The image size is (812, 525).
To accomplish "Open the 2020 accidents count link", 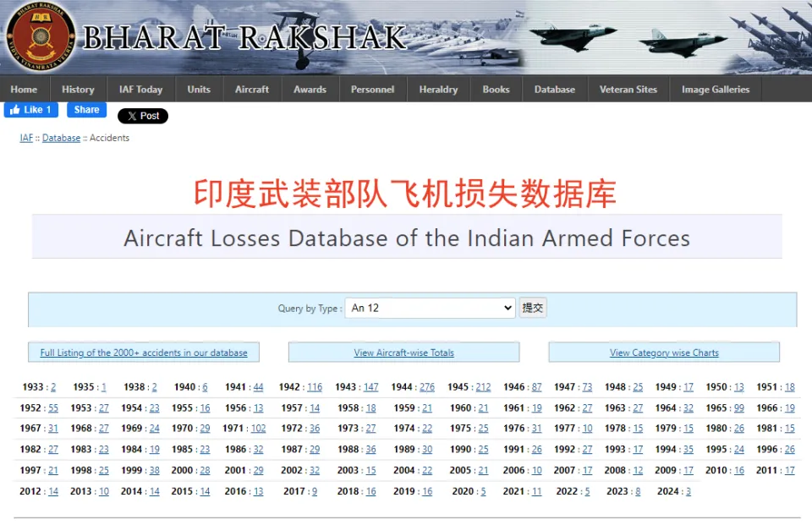I will (483, 491).
